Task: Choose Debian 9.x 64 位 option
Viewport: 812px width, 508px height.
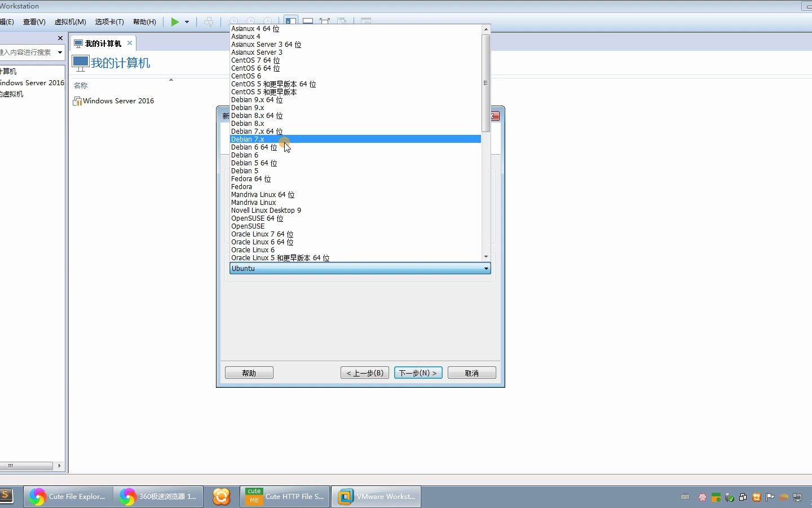Action: pyautogui.click(x=355, y=100)
